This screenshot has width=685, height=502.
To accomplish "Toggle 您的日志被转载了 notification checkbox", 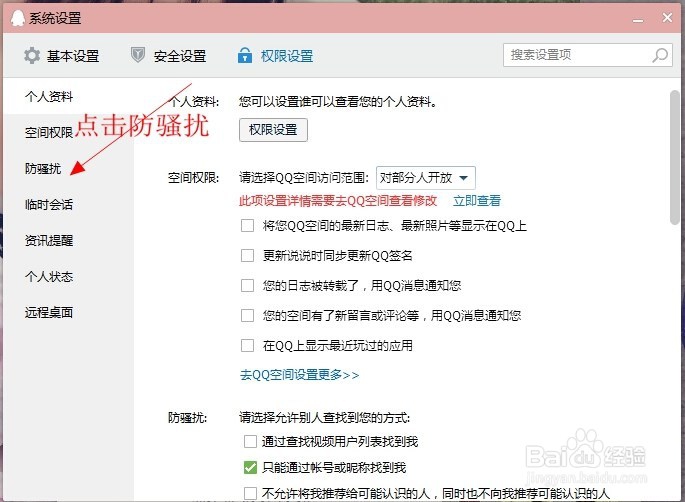I will click(x=248, y=285).
